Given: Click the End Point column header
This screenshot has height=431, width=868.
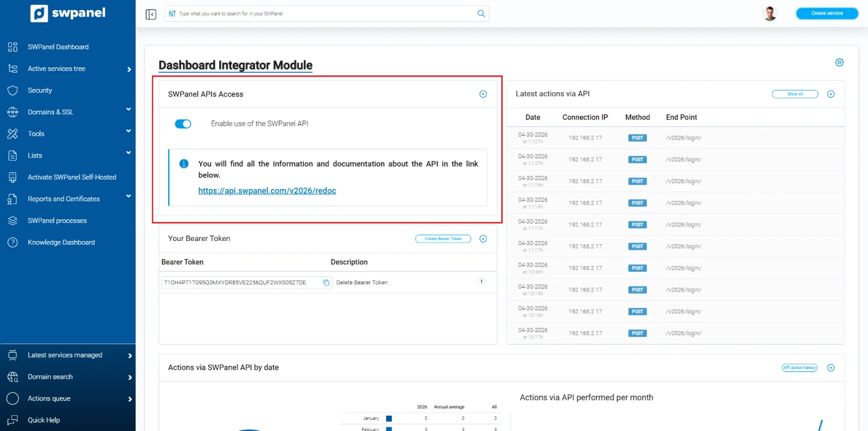Looking at the screenshot, I should [681, 117].
